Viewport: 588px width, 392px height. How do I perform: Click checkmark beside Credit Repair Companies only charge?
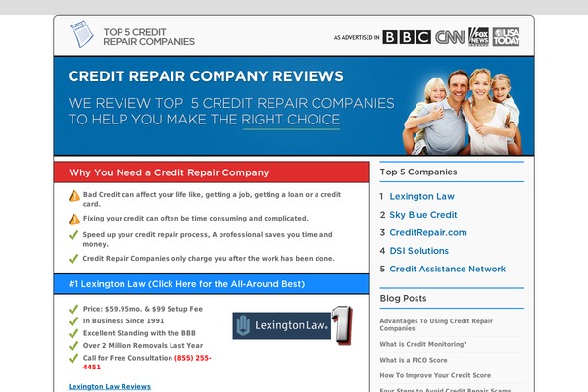click(73, 259)
